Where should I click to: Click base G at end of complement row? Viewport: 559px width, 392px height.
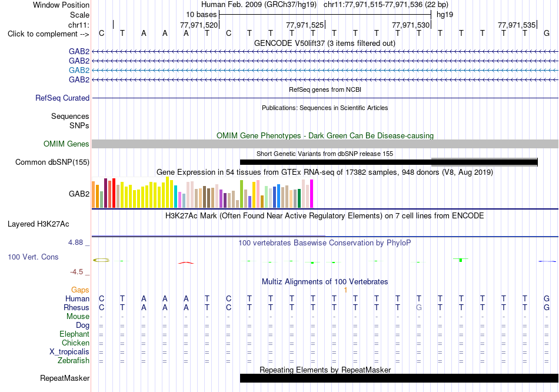coord(547,34)
